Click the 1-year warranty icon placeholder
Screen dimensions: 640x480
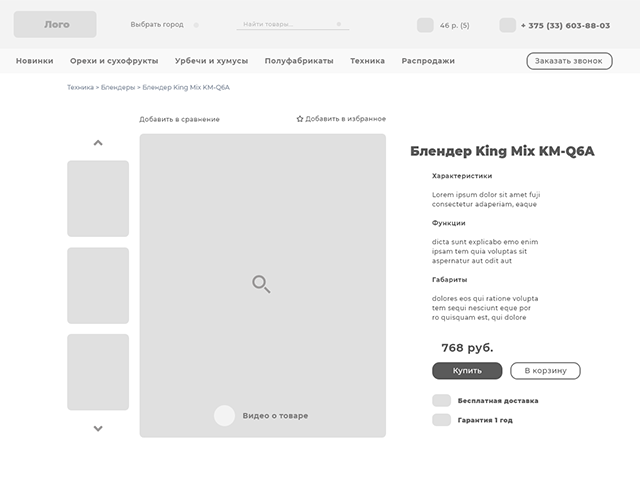(441, 420)
